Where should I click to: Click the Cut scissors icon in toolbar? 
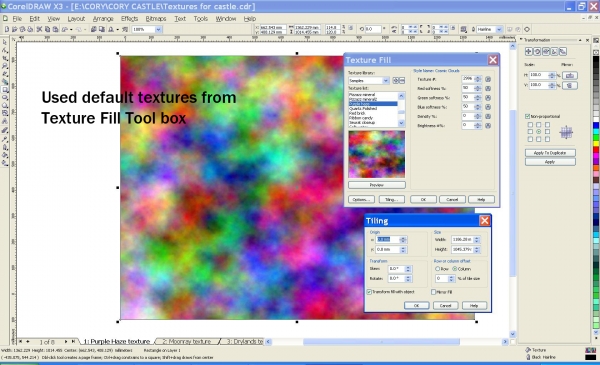pos(39,29)
